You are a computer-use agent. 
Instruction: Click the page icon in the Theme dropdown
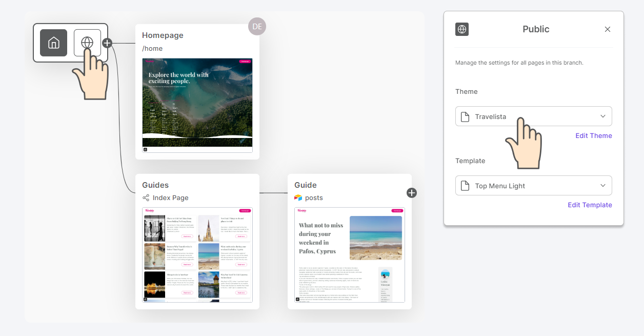(x=465, y=116)
